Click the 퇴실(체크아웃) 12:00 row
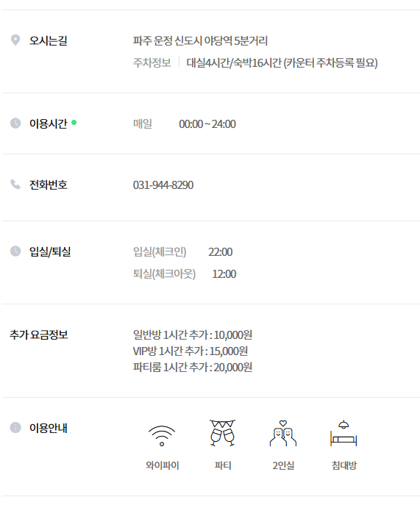 point(185,273)
